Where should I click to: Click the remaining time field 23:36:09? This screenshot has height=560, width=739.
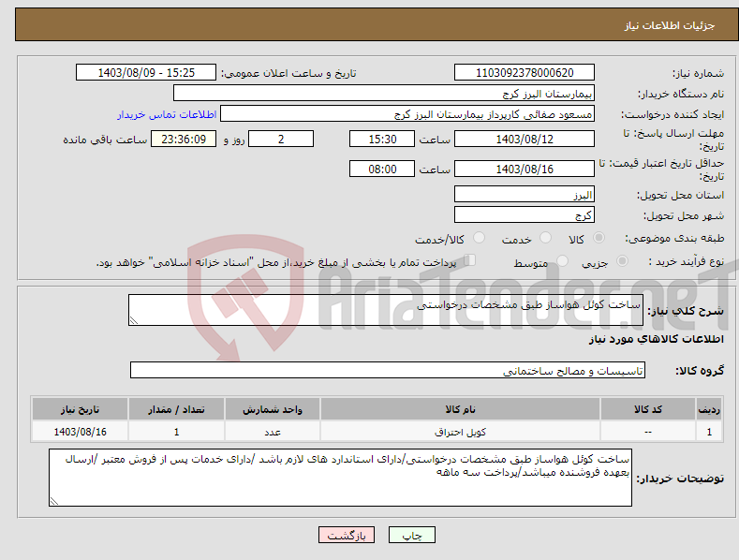184,139
